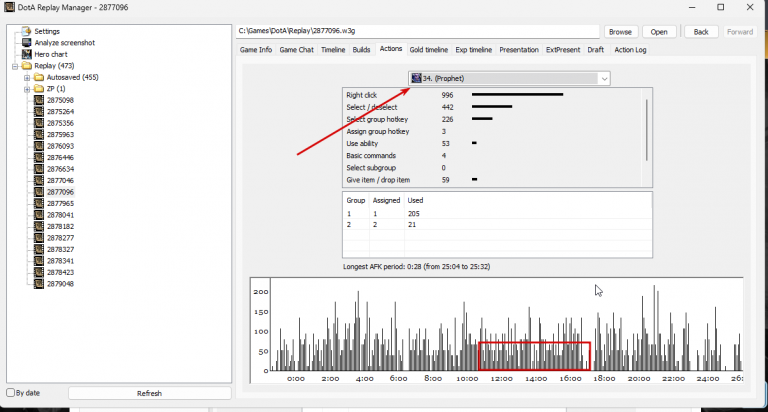Image resolution: width=768 pixels, height=412 pixels.
Task: Click the icon of replay 2875264
Action: 39,112
